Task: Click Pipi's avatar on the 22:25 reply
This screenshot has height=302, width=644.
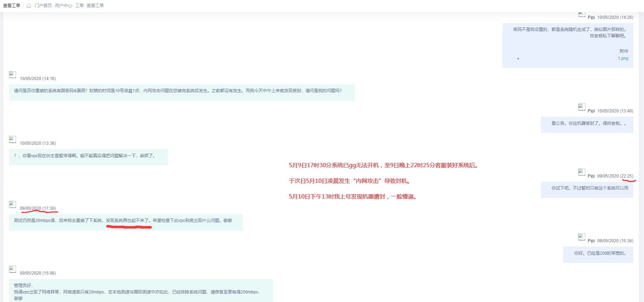Action: [581, 172]
